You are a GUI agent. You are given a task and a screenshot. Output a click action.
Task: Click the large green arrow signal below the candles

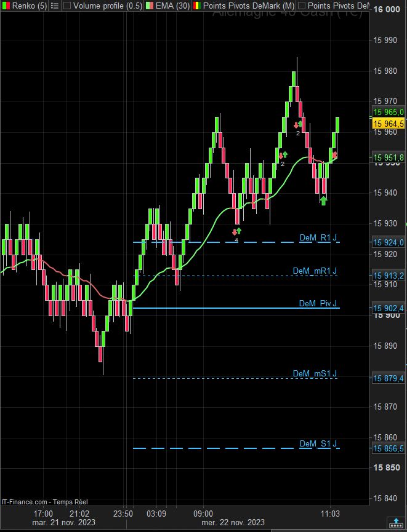[323, 201]
